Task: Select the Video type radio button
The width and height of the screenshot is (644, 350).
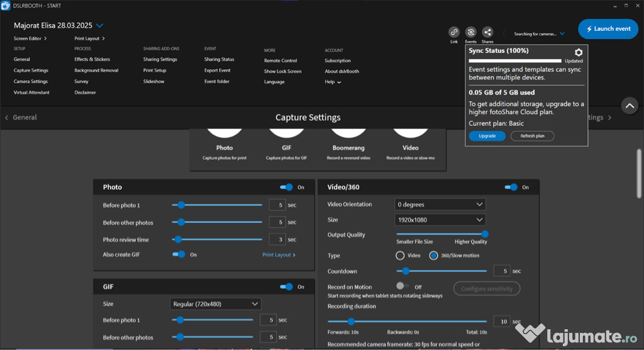Action: pos(400,256)
